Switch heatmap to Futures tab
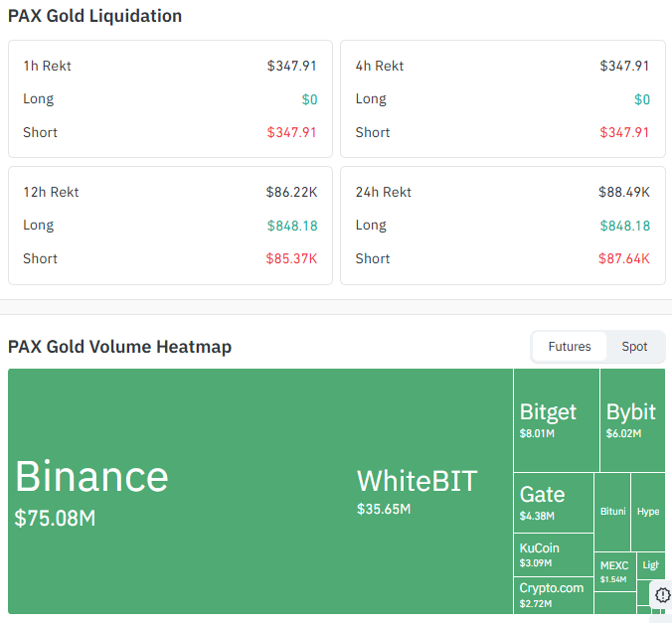 [570, 346]
